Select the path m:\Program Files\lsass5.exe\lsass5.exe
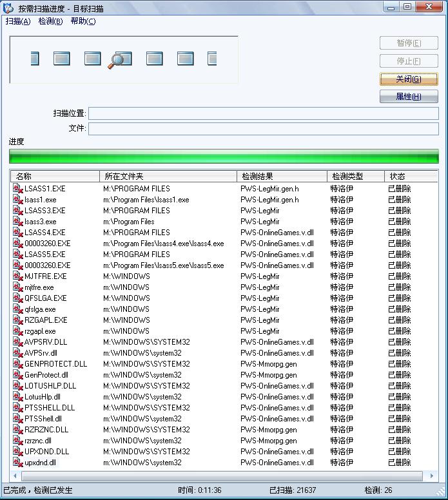This screenshot has height=500, width=448. (163, 265)
